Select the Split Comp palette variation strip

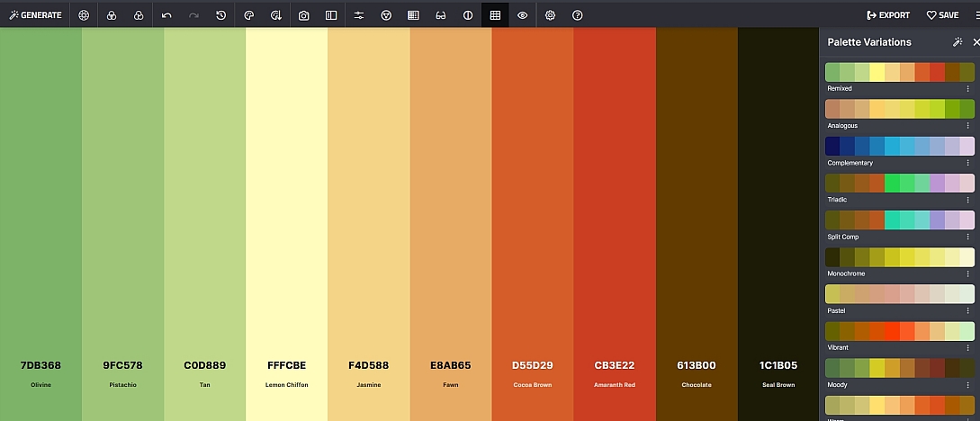pos(899,219)
